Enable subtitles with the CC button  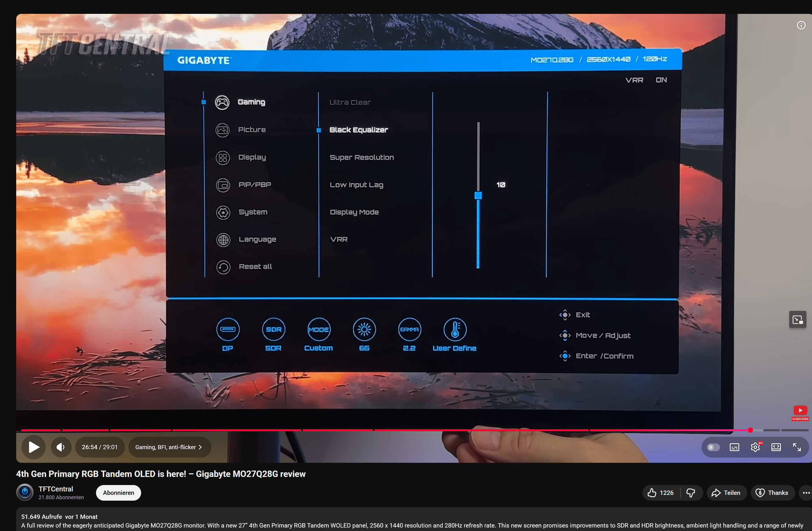coord(734,447)
